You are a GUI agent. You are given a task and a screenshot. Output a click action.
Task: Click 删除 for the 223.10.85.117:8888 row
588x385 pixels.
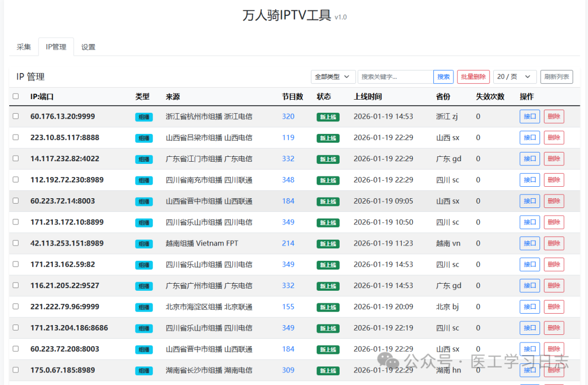click(554, 138)
